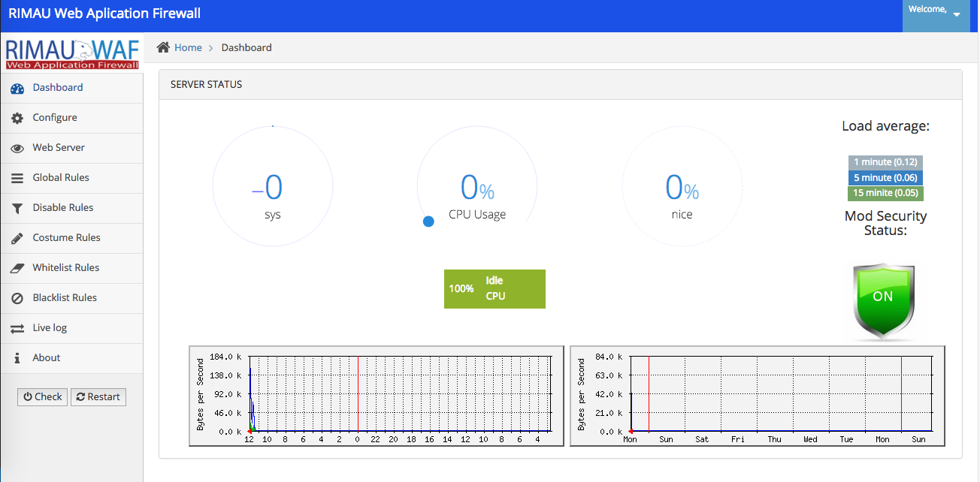Click the Configure gear icon
This screenshot has width=980, height=482.
point(17,119)
